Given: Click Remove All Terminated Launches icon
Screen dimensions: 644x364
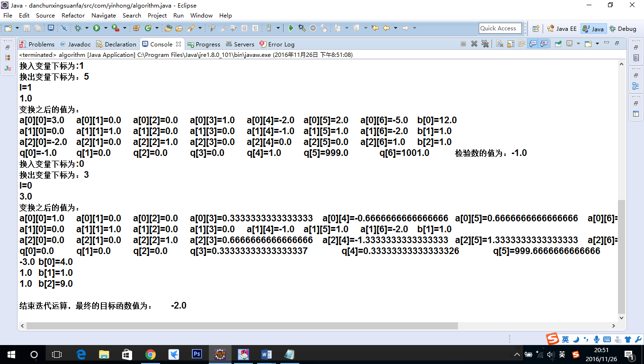Looking at the screenshot, I should pos(485,44).
